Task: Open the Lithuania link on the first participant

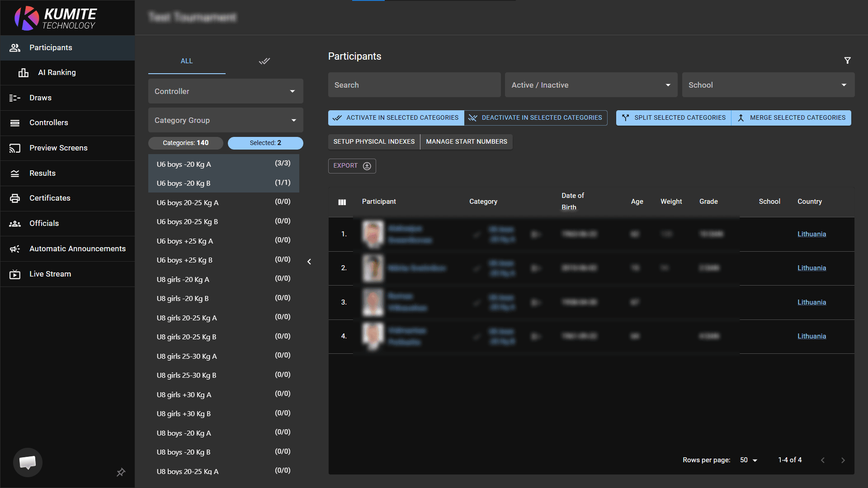Action: 811,234
